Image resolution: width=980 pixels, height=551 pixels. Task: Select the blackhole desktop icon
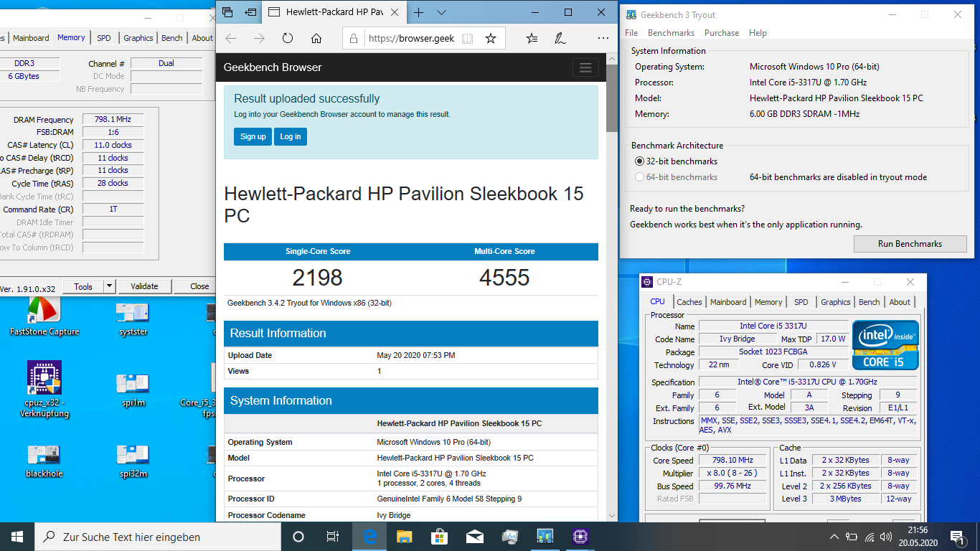point(44,461)
